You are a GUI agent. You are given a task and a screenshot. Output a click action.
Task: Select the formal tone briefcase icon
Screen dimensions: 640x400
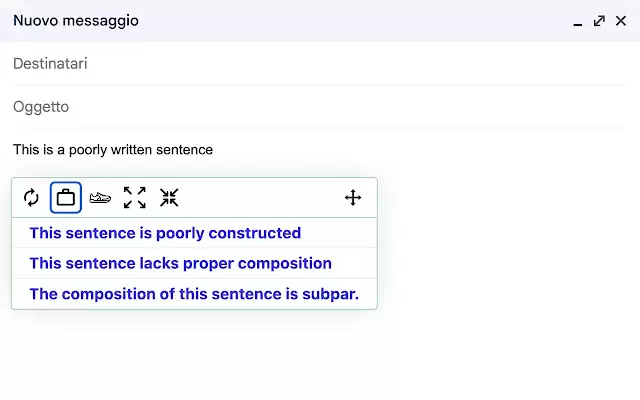66,198
